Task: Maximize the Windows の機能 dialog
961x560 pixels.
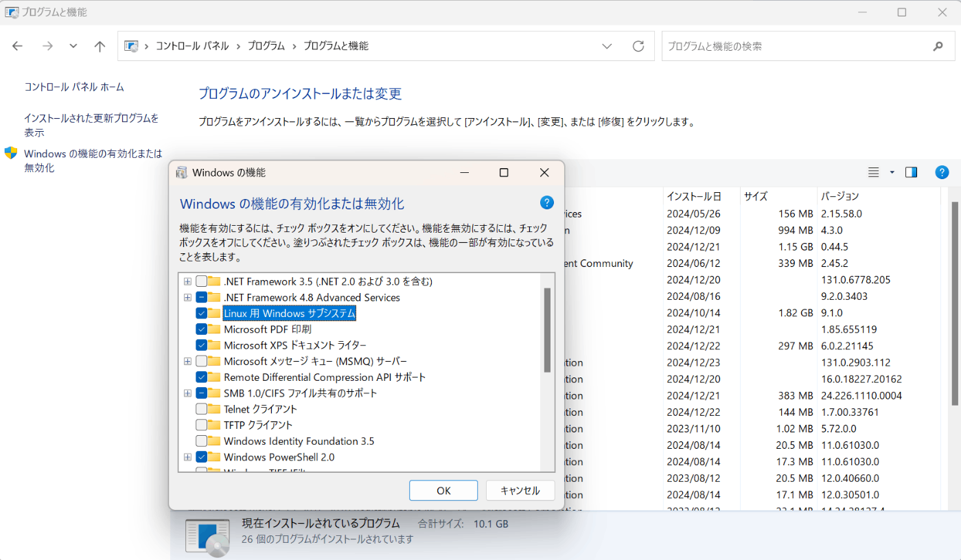Action: [504, 172]
